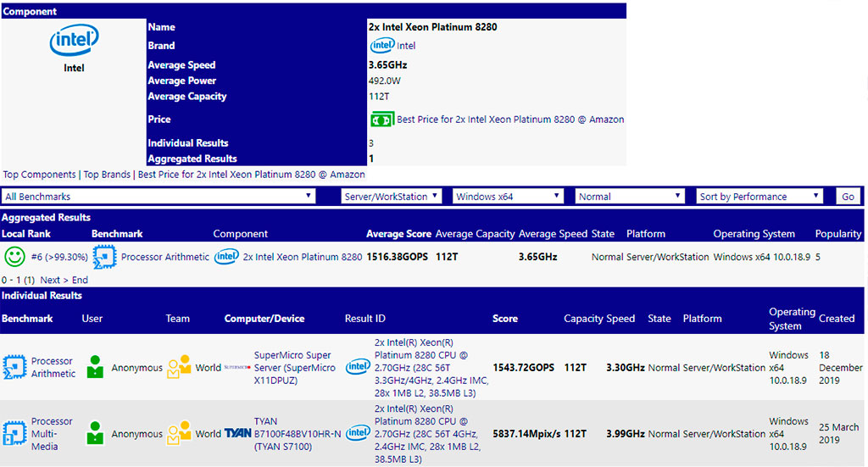The height and width of the screenshot is (467, 868).
Task: Click yellow team icon in TYAN row
Action: pos(179,433)
